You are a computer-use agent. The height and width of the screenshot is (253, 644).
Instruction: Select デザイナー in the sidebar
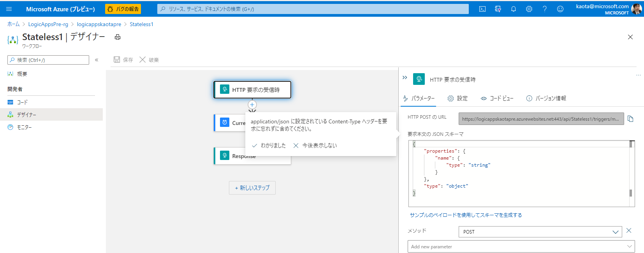point(51,114)
